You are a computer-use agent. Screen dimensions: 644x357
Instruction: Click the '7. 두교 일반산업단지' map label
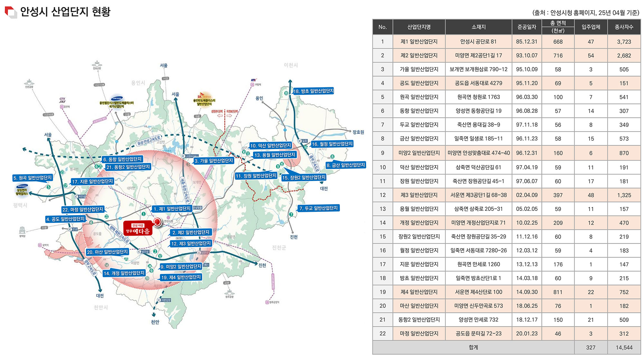tap(318, 208)
